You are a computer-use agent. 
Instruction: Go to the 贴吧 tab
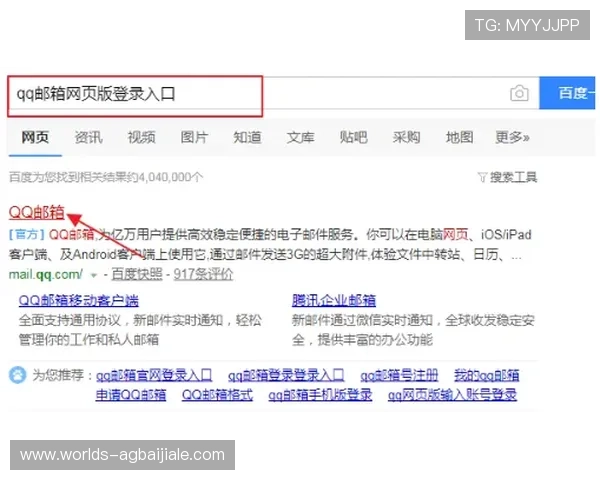tap(354, 137)
